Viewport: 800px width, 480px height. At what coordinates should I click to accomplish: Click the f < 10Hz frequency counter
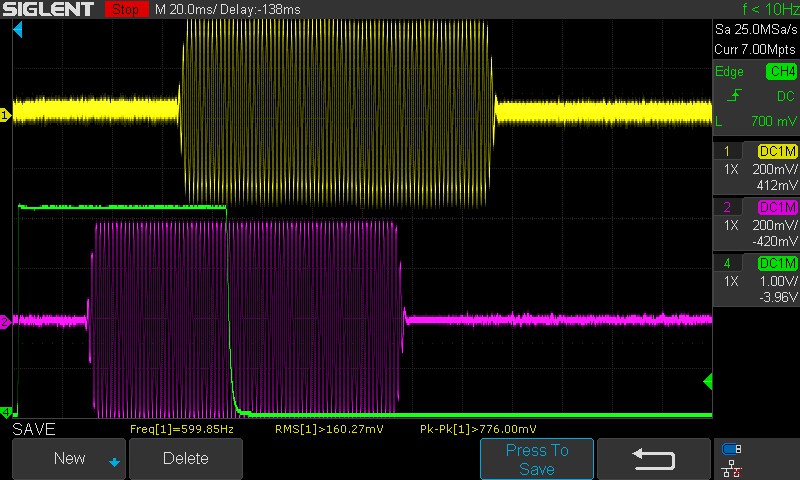tap(770, 9)
